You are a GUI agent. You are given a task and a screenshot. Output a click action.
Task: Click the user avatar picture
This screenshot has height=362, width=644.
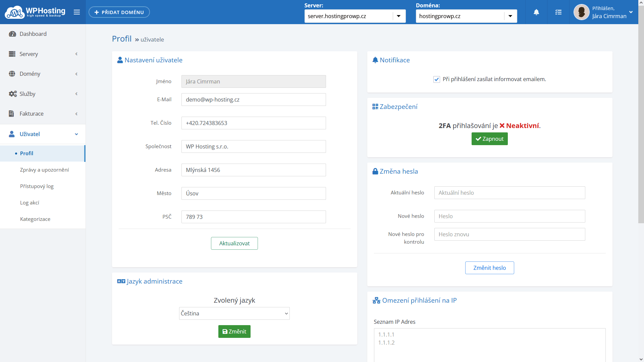[x=581, y=12]
